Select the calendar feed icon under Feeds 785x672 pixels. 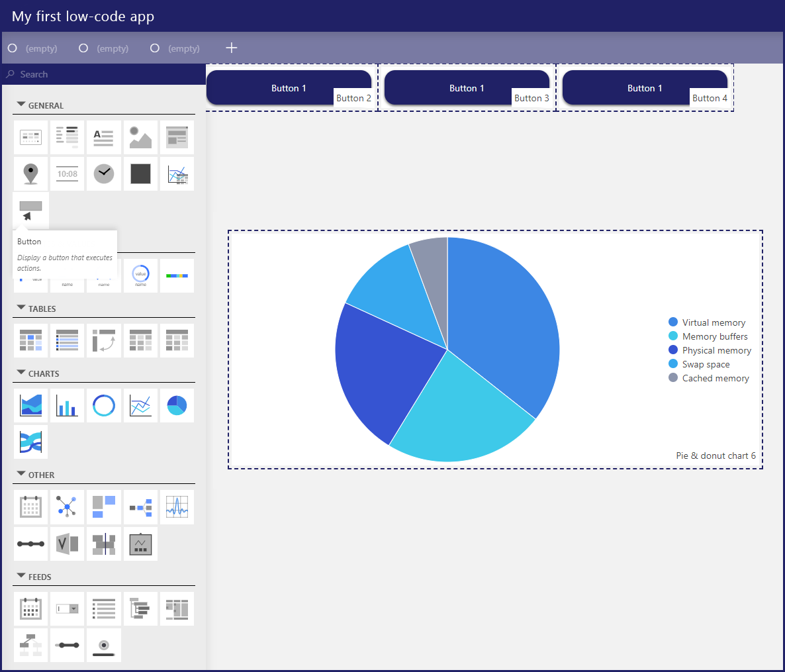[30, 609]
